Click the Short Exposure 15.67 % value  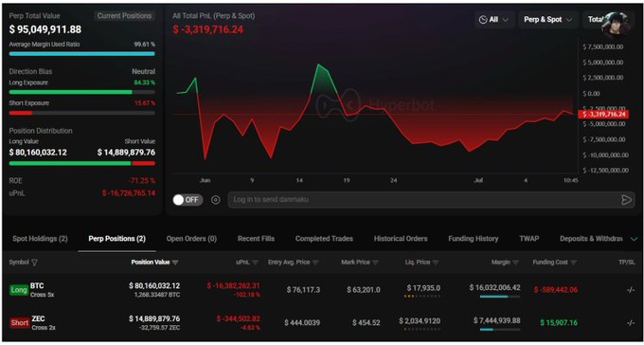(x=145, y=102)
